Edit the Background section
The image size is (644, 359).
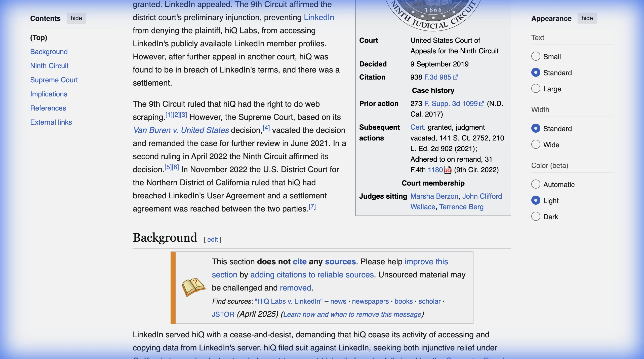pos(213,239)
